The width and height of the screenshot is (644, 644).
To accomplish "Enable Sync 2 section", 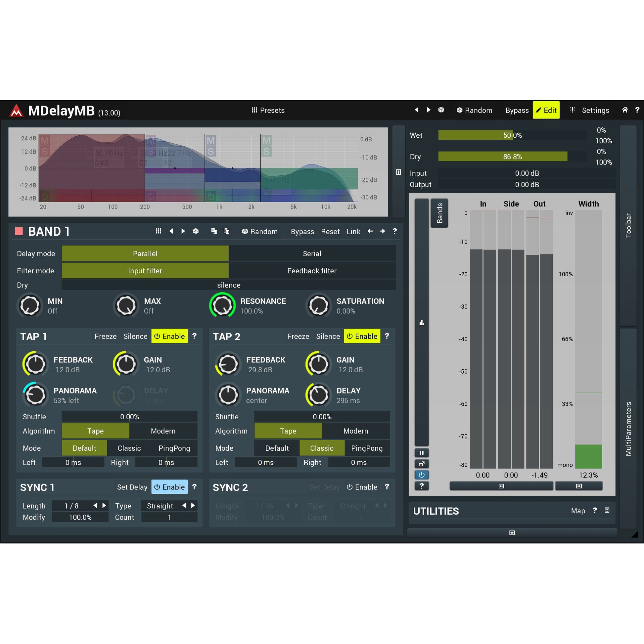I will point(362,487).
